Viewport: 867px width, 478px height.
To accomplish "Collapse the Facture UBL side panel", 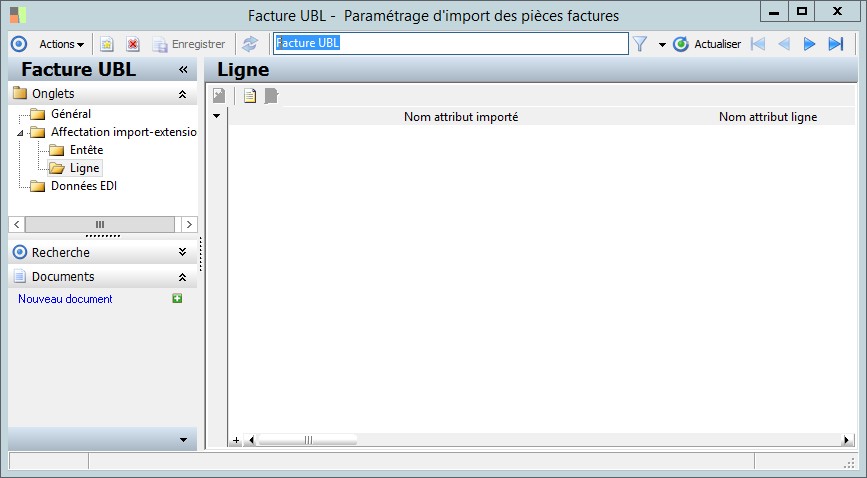I will coord(183,70).
